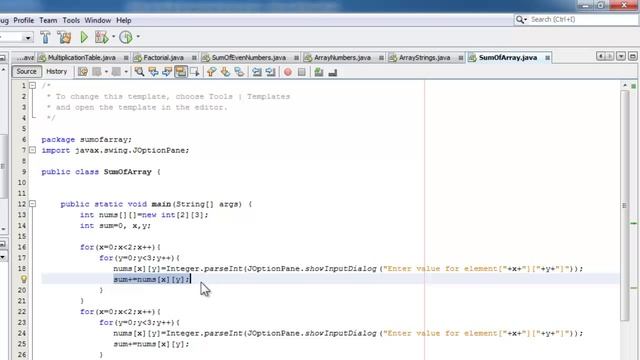Close the ArrayNumbers.java tab
Screen dimensions: 640x360
pos(381,58)
